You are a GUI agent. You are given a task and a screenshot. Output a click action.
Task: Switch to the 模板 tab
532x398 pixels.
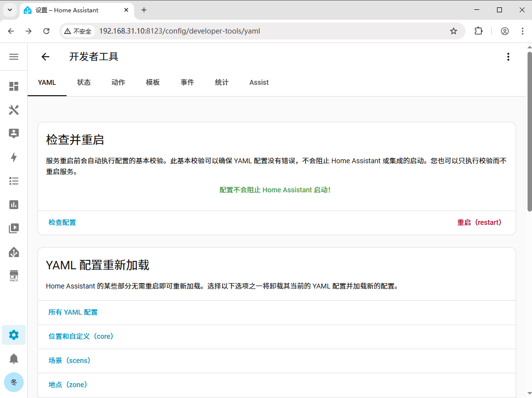(153, 82)
